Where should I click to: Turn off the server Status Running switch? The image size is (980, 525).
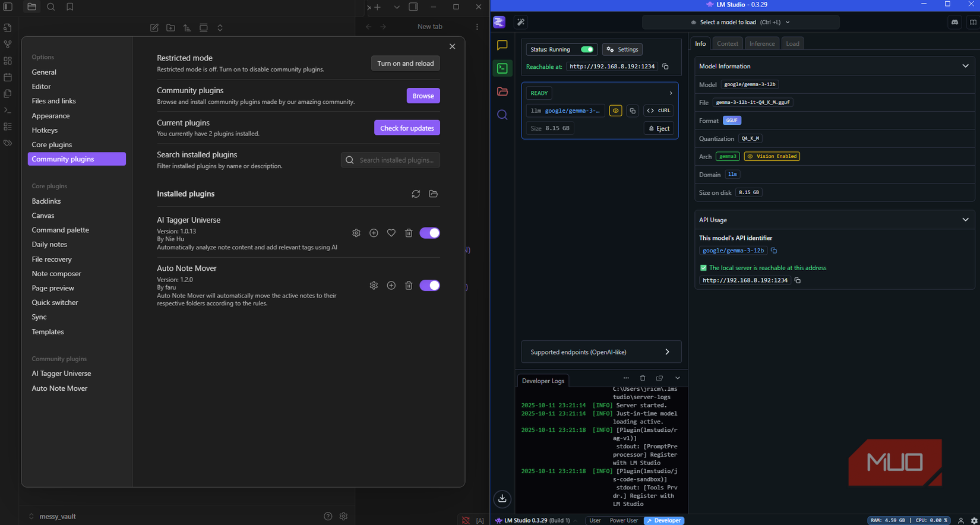point(587,49)
